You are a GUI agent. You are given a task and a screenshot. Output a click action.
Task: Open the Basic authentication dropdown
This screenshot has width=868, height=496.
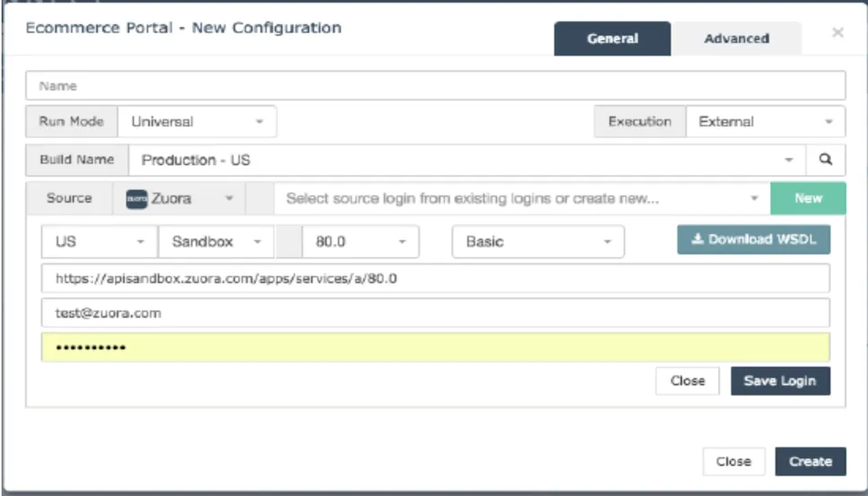[538, 241]
